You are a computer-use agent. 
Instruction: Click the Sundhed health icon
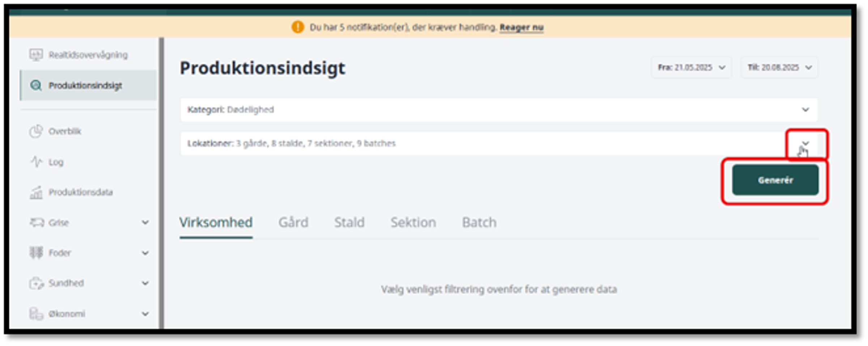[36, 283]
